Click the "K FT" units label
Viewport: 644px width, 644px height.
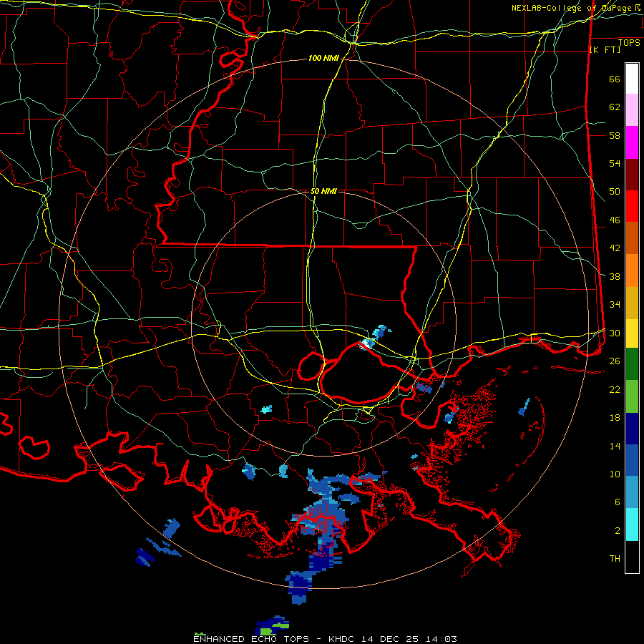pyautogui.click(x=605, y=49)
